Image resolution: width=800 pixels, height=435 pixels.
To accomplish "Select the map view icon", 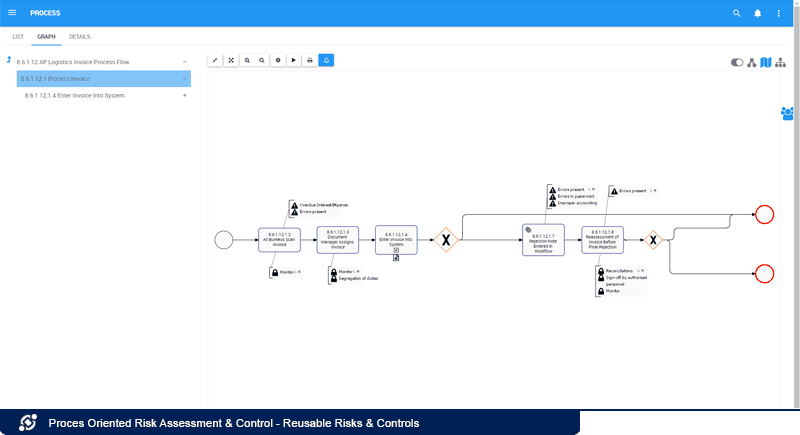I will click(x=766, y=62).
